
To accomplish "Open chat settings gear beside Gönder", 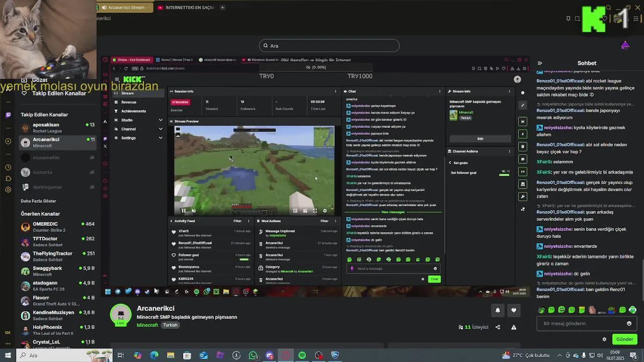I will pyautogui.click(x=604, y=339).
